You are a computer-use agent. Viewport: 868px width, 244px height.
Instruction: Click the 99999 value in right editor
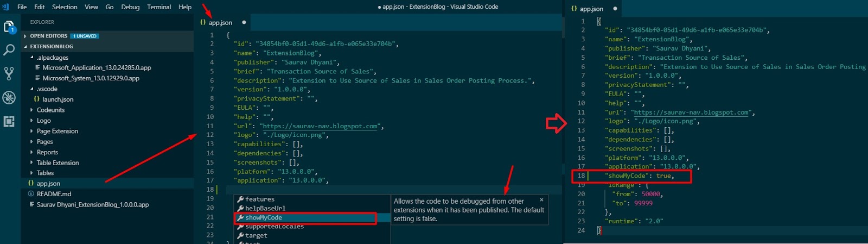[x=643, y=203]
